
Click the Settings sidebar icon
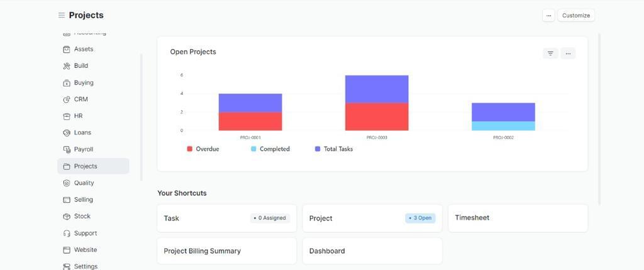coord(67,267)
